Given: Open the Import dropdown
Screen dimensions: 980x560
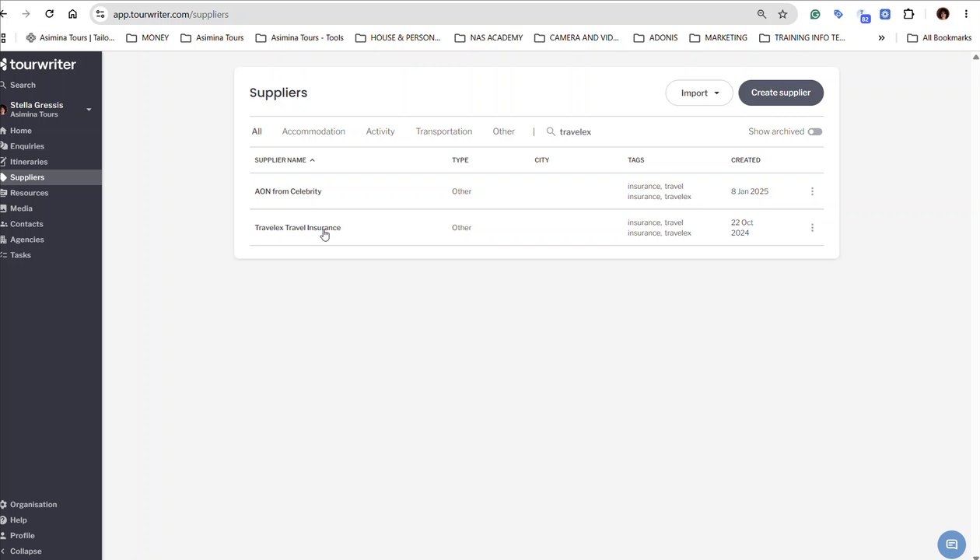Looking at the screenshot, I should (x=699, y=93).
